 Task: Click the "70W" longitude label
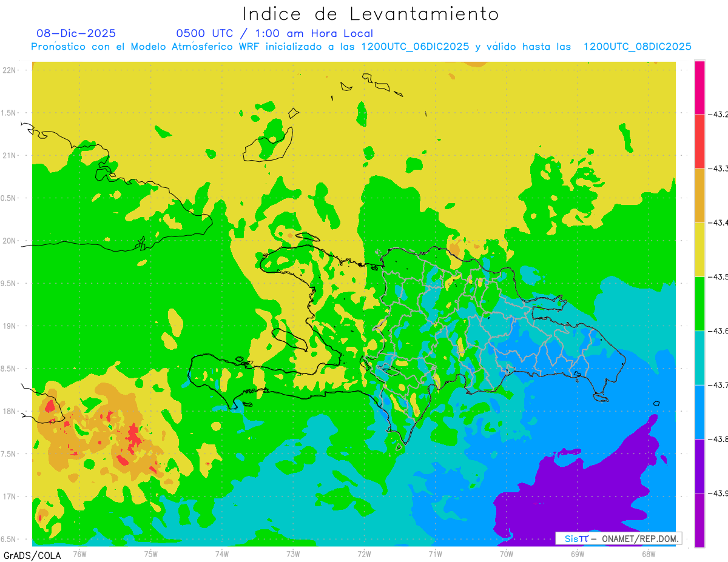tap(506, 553)
